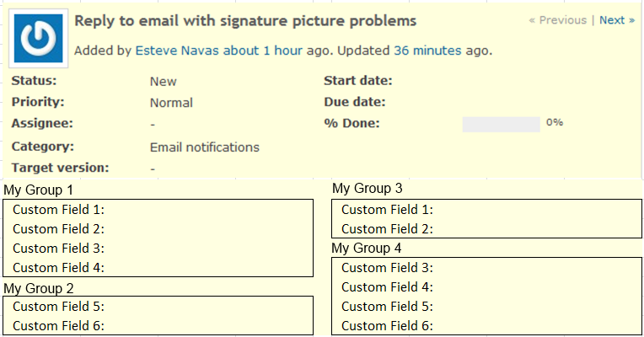
Task: Click the Email notifications category value
Action: point(205,147)
